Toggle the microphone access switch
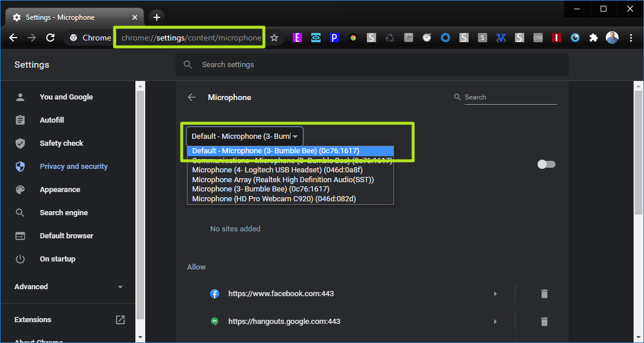 click(x=546, y=164)
